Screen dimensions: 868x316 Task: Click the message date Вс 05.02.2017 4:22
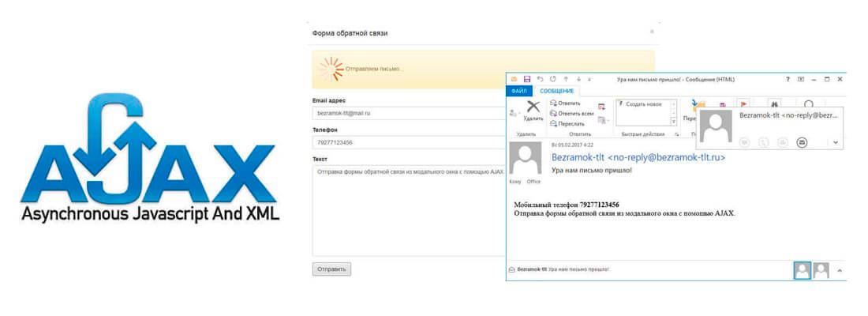click(x=571, y=145)
